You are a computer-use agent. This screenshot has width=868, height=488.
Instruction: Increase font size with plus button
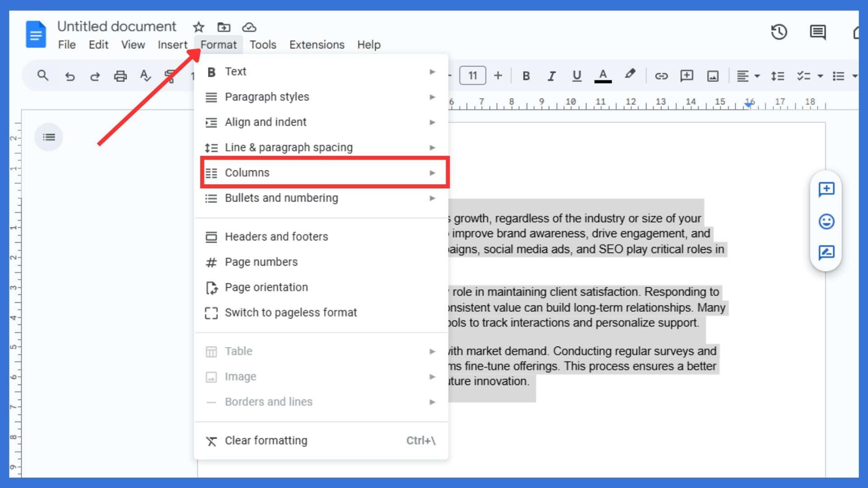[498, 75]
